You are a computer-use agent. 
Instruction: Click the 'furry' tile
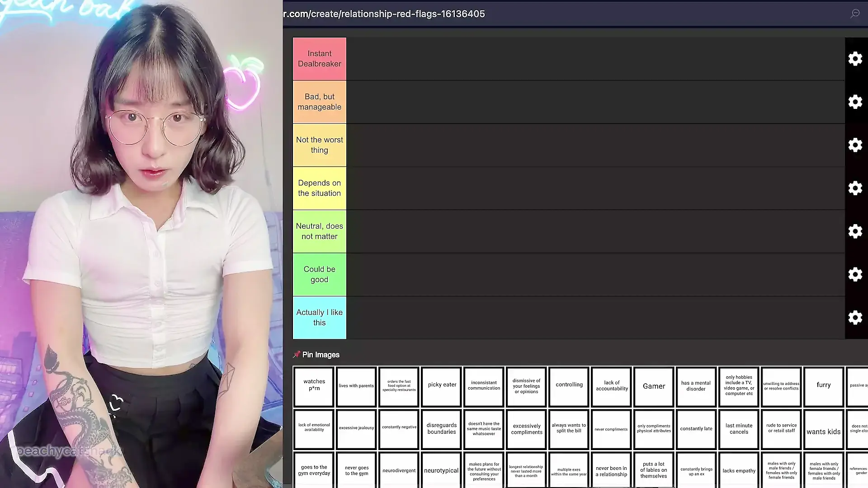(823, 386)
